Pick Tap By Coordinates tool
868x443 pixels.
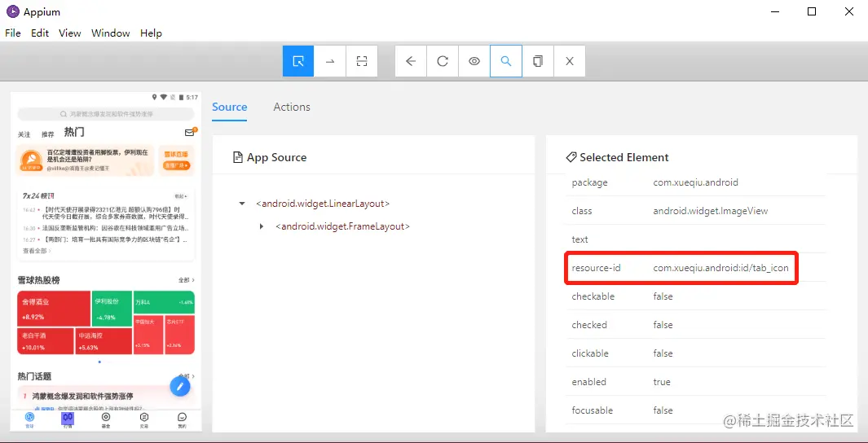point(362,61)
